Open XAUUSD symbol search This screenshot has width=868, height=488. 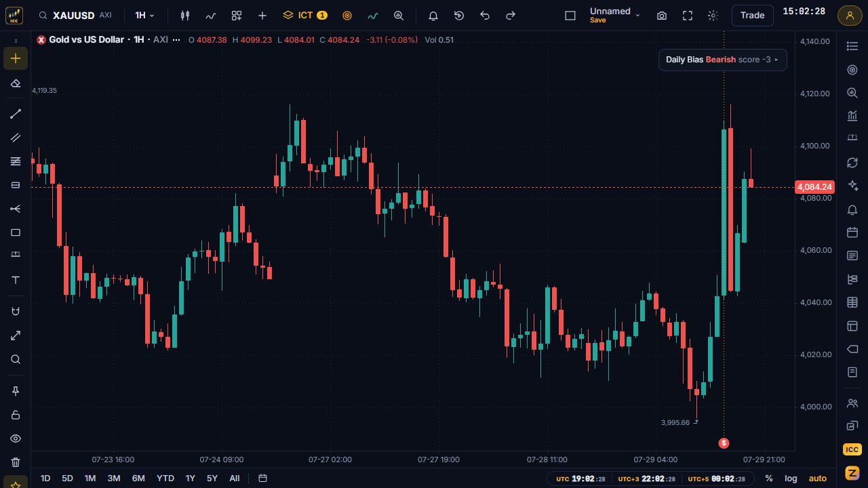75,16
